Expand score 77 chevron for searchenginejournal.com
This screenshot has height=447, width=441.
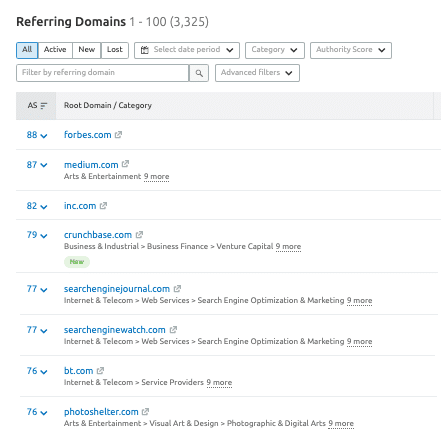pyautogui.click(x=44, y=290)
